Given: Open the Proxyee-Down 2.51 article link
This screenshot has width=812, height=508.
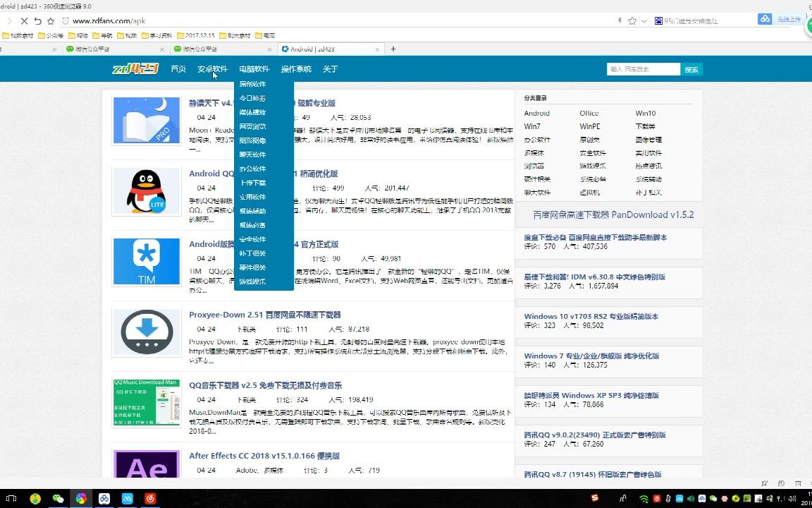Looking at the screenshot, I should tap(265, 313).
